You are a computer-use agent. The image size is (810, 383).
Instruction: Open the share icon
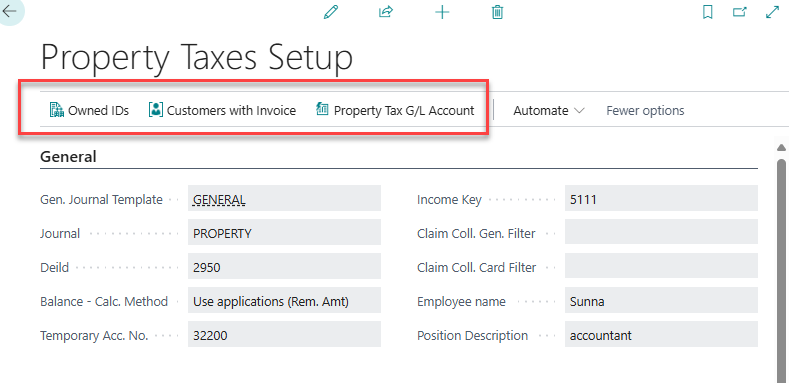click(386, 12)
